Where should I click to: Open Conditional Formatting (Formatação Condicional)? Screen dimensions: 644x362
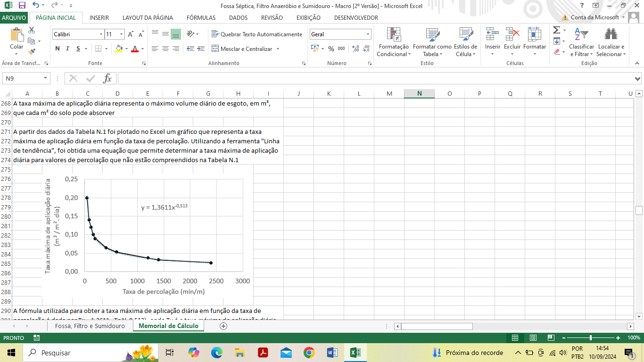(x=393, y=42)
